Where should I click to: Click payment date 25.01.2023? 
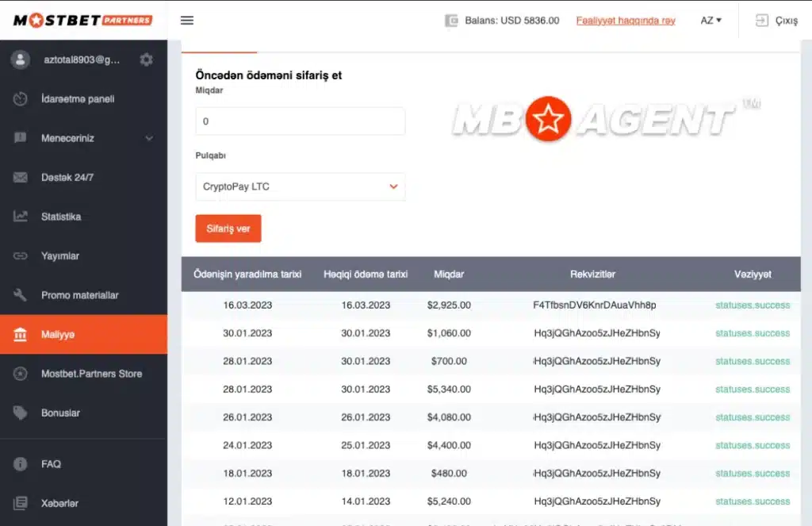(366, 445)
